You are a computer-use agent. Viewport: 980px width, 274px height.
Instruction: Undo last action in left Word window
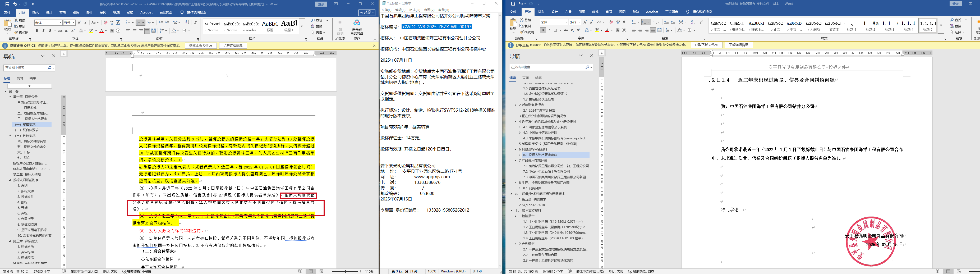click(x=15, y=4)
